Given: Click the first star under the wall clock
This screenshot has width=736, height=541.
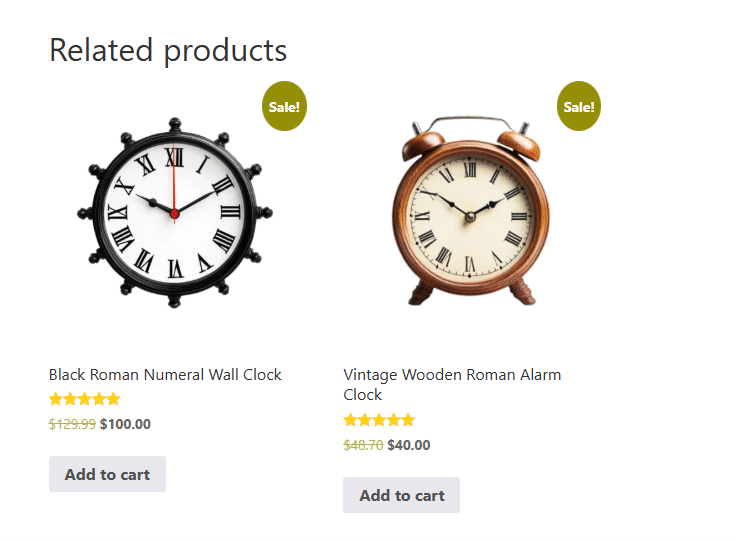Looking at the screenshot, I should (x=56, y=399).
